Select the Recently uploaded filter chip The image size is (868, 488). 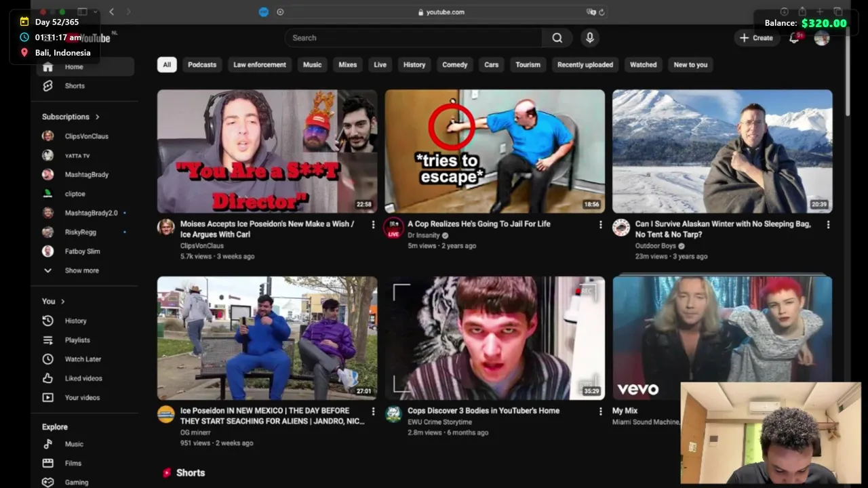[x=585, y=65]
